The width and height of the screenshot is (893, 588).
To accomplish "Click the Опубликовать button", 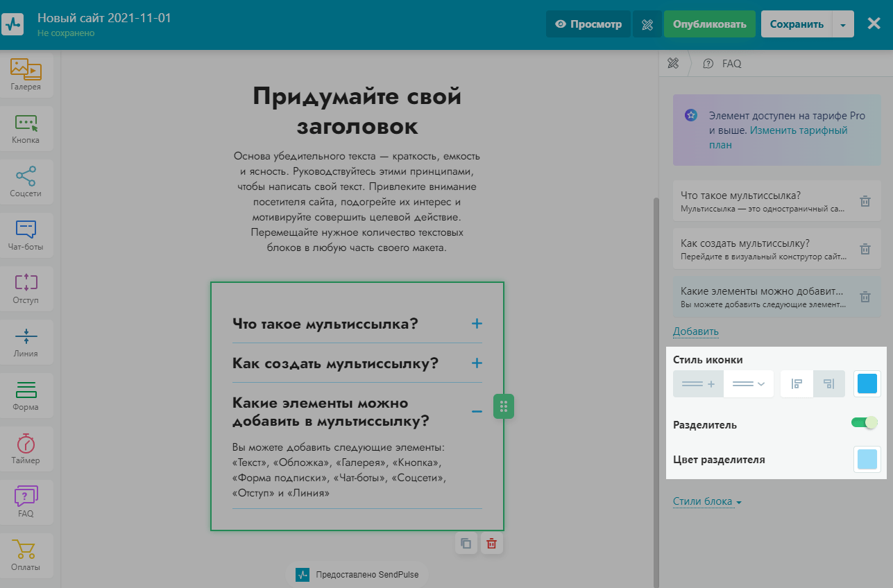I will (x=709, y=24).
